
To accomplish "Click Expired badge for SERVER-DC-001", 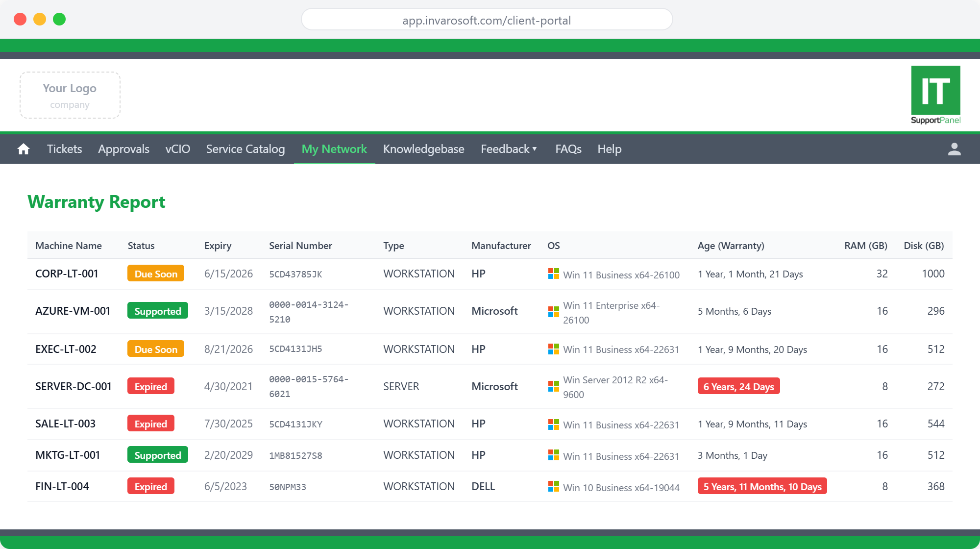I will [151, 387].
